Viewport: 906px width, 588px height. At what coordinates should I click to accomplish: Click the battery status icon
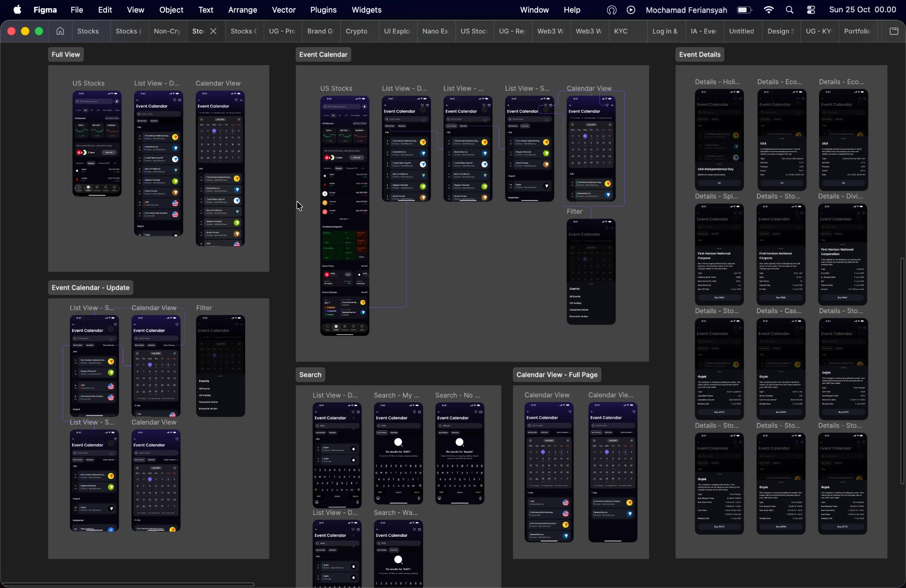[x=744, y=10]
